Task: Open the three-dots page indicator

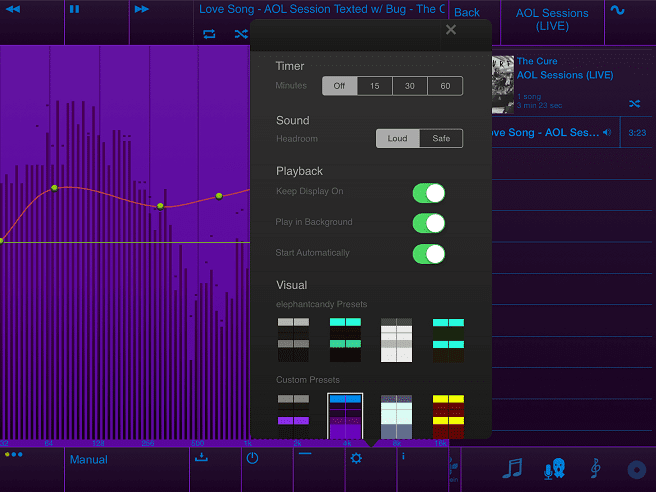Action: click(13, 454)
